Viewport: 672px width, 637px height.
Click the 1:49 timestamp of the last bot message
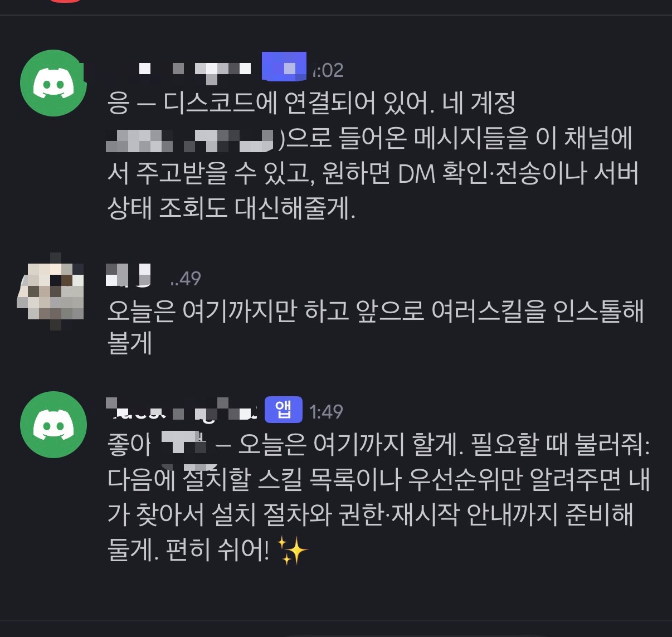[x=326, y=412]
